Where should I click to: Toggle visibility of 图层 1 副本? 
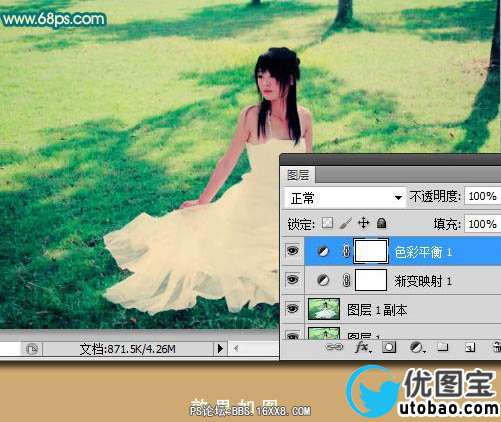292,309
